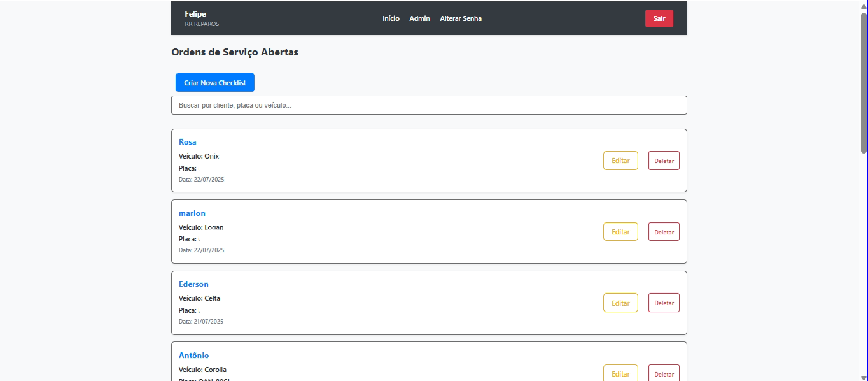This screenshot has height=381, width=868.
Task: Open the Rosa service order
Action: [188, 142]
